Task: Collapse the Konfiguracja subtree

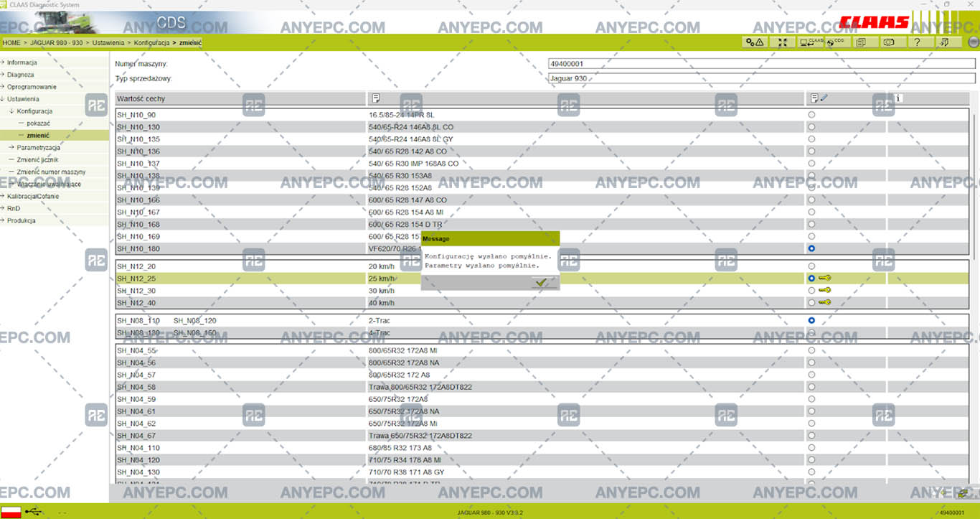Action: [x=34, y=111]
